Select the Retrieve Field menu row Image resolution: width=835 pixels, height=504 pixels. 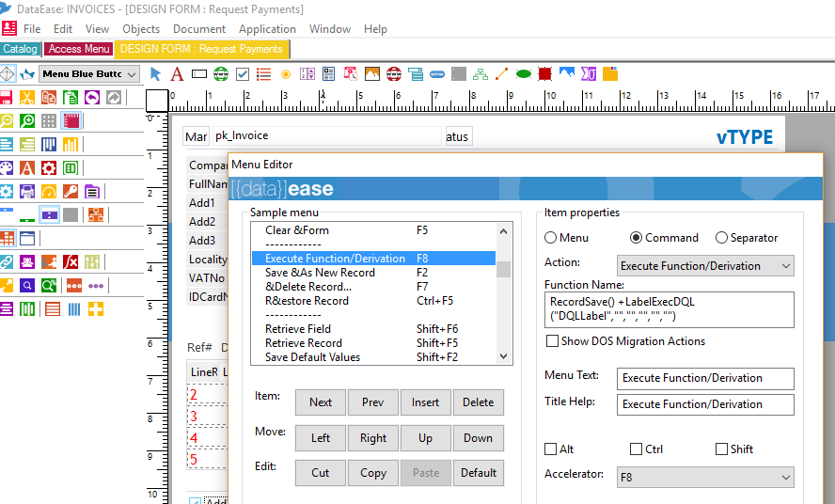pyautogui.click(x=374, y=329)
